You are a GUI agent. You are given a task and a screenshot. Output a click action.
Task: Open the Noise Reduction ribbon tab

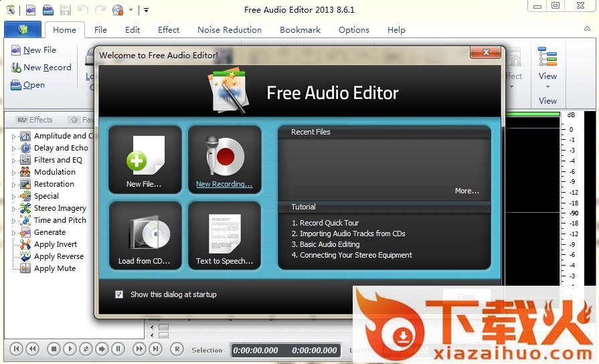229,30
